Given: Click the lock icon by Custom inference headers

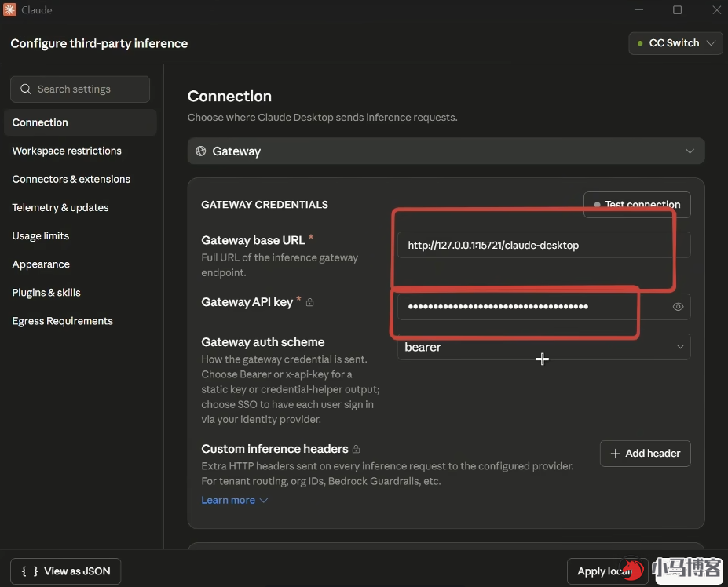Looking at the screenshot, I should 356,449.
